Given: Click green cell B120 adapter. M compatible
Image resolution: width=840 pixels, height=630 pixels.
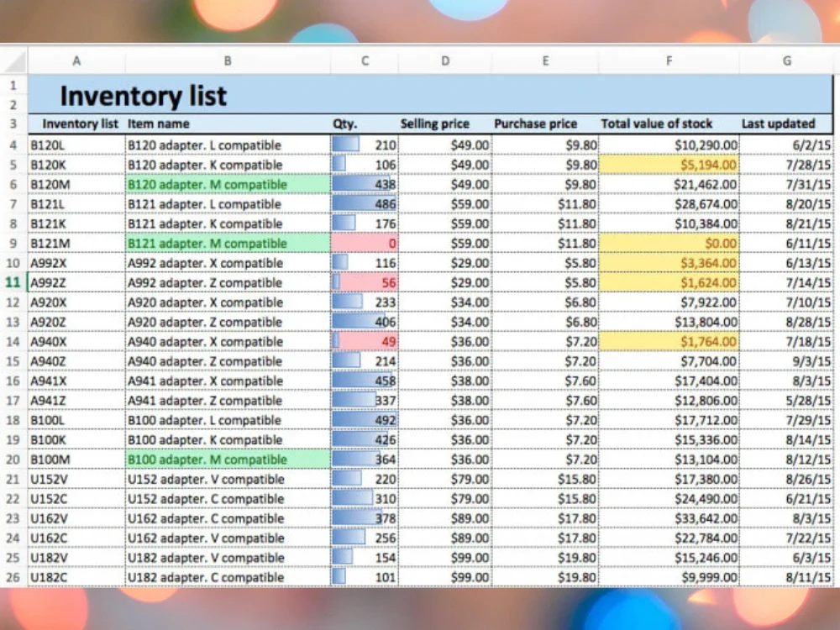Looking at the screenshot, I should click(x=228, y=184).
